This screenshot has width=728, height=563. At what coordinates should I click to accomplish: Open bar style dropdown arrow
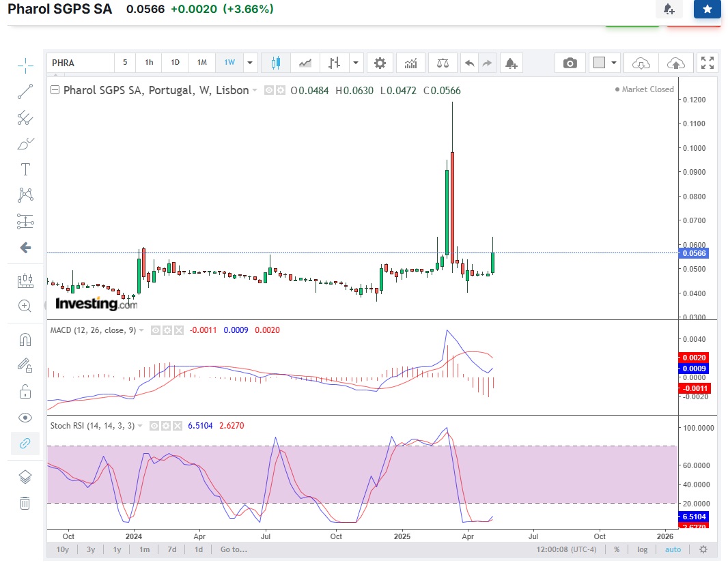coord(356,63)
